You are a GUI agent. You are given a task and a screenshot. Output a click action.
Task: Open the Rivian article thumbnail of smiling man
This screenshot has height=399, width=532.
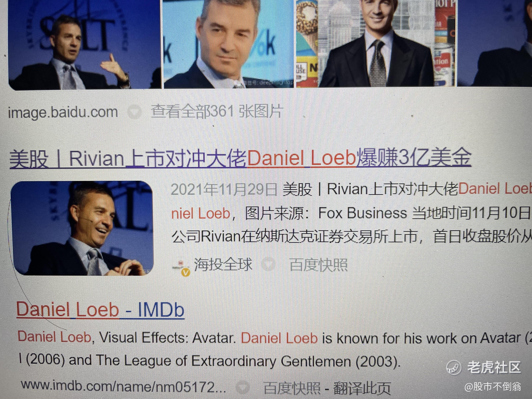click(82, 228)
